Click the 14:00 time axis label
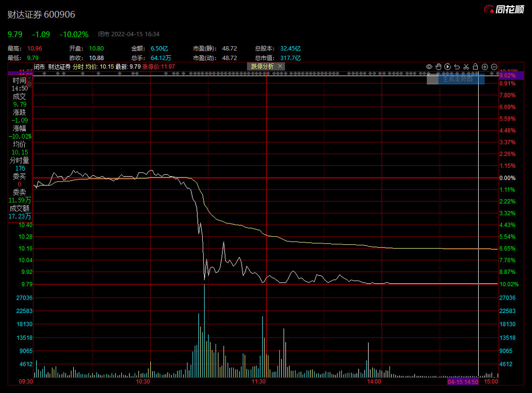The height and width of the screenshot is (393, 532). point(374,382)
